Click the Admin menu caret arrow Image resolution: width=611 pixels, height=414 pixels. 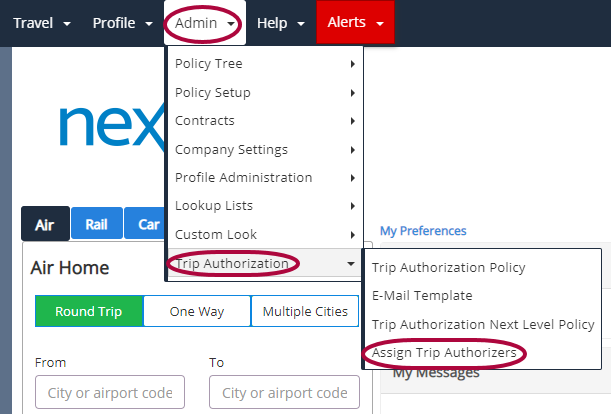[231, 24]
